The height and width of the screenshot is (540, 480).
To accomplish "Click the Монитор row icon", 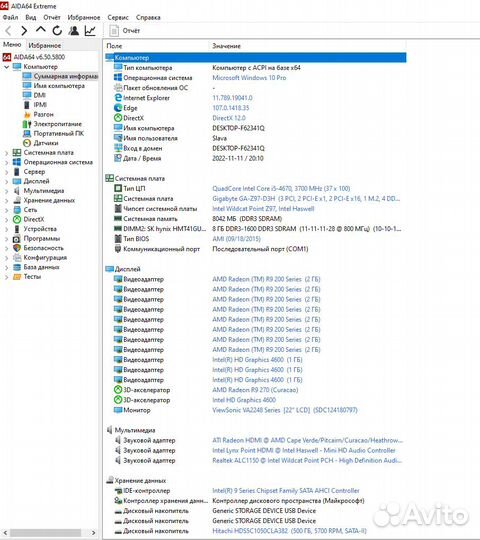I will point(118,410).
